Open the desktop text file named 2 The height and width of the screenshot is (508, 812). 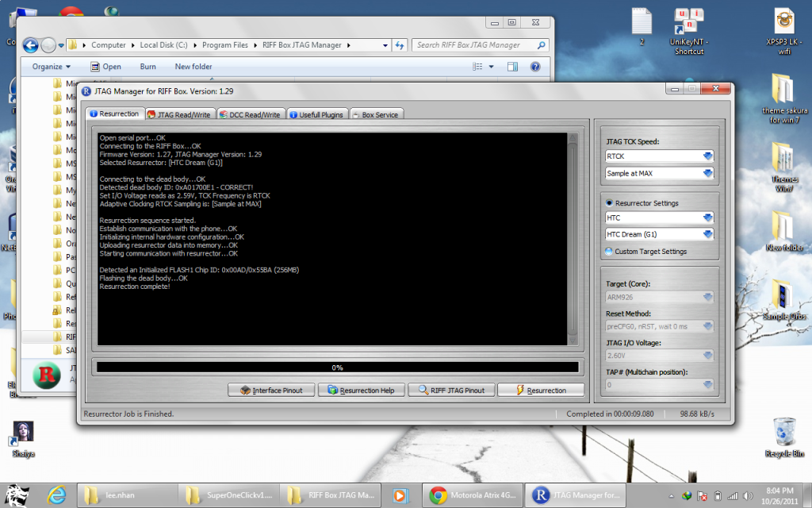(642, 27)
